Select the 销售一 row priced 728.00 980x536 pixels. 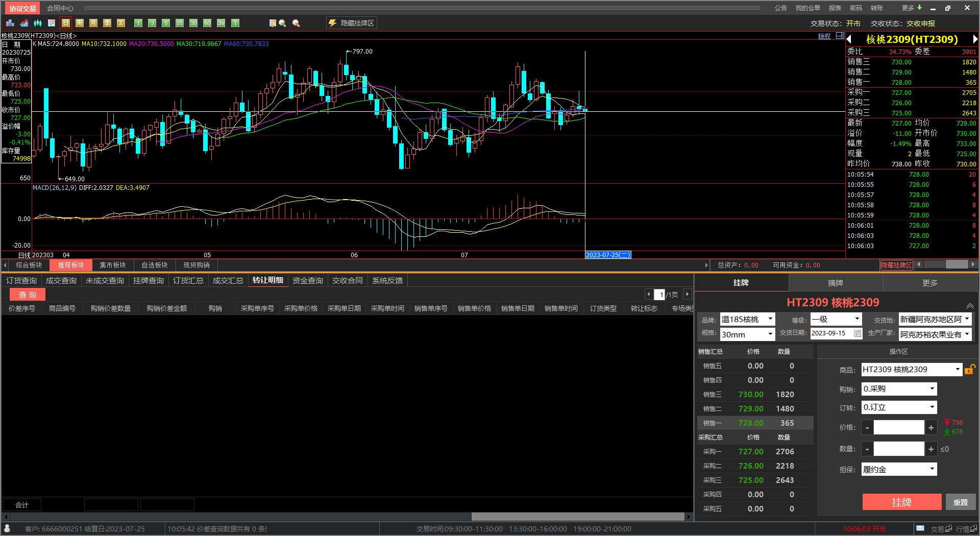point(755,423)
